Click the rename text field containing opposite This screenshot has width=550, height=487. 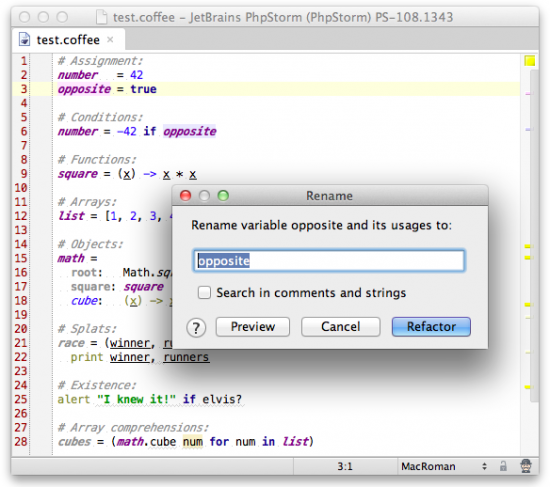coord(329,260)
